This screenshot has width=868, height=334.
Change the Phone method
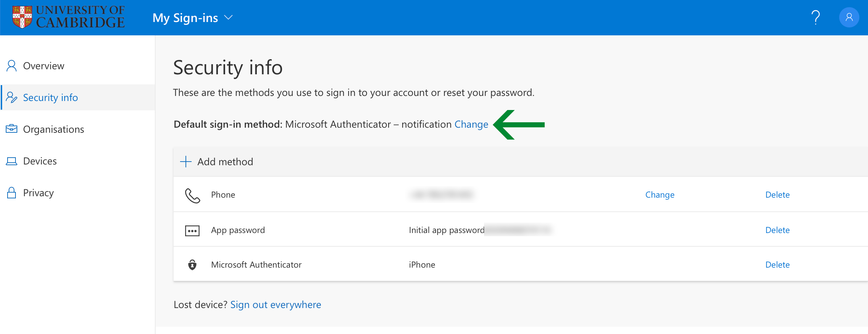[660, 195]
